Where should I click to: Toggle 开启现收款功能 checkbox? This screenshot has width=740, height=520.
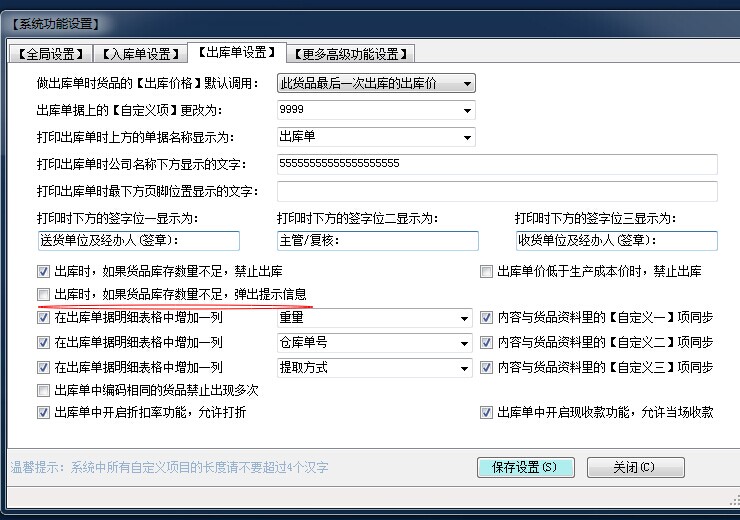click(x=487, y=412)
